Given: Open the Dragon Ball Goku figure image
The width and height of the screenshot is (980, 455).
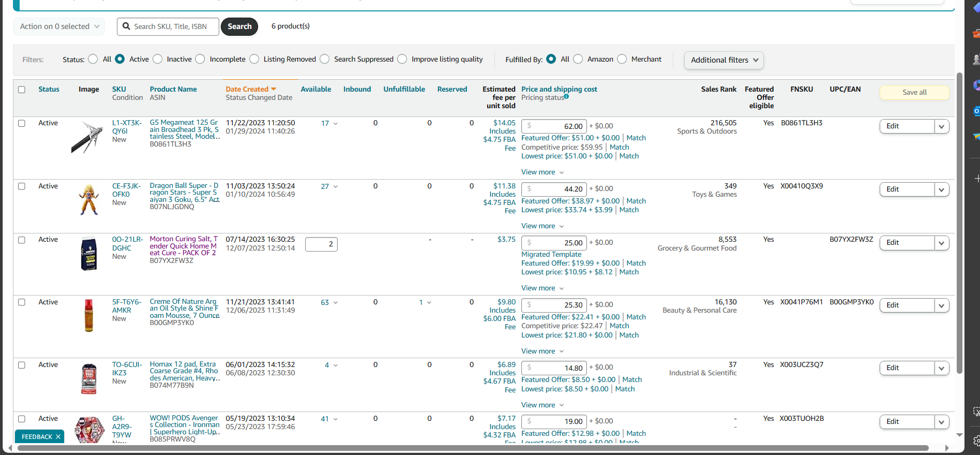Looking at the screenshot, I should pos(89,199).
